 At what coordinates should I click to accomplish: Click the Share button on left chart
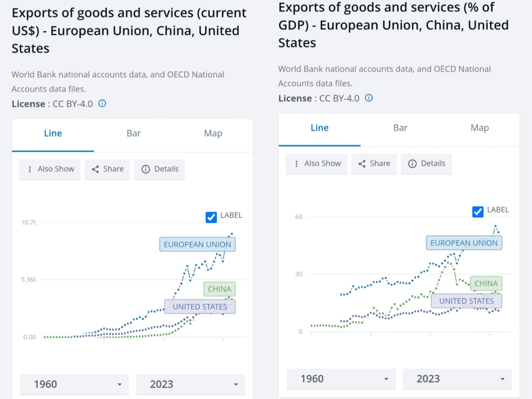click(108, 169)
